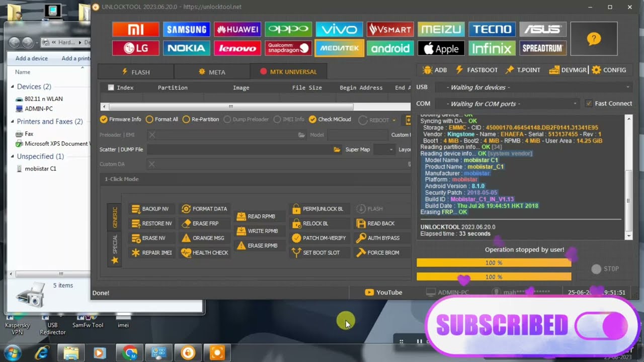The image size is (644, 362).
Task: Select the MediaTek chipset tile
Action: 339,48
